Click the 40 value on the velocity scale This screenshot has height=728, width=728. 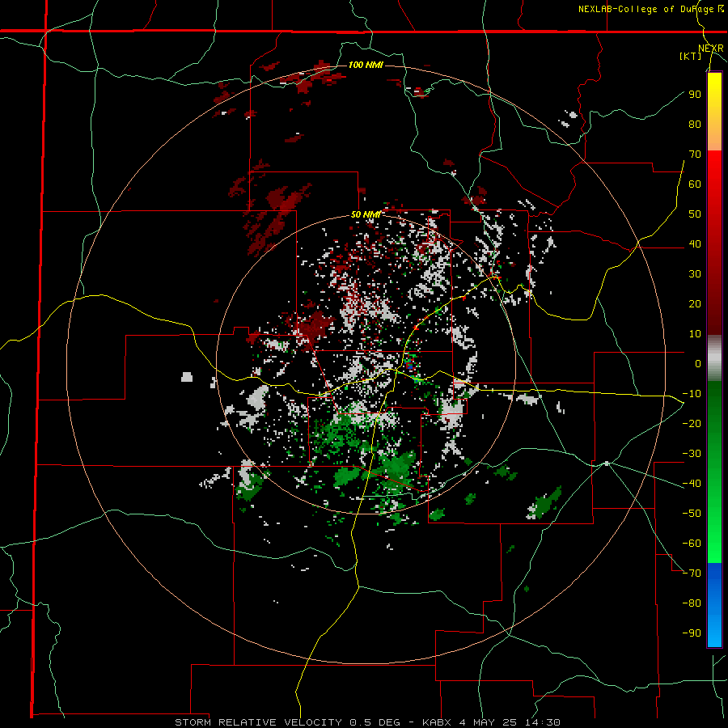pyautogui.click(x=695, y=243)
